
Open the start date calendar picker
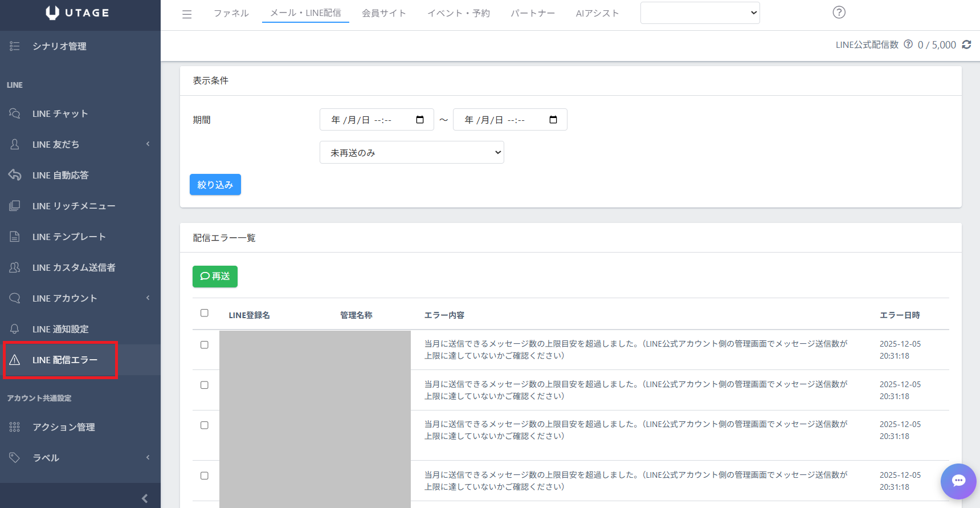click(x=420, y=120)
